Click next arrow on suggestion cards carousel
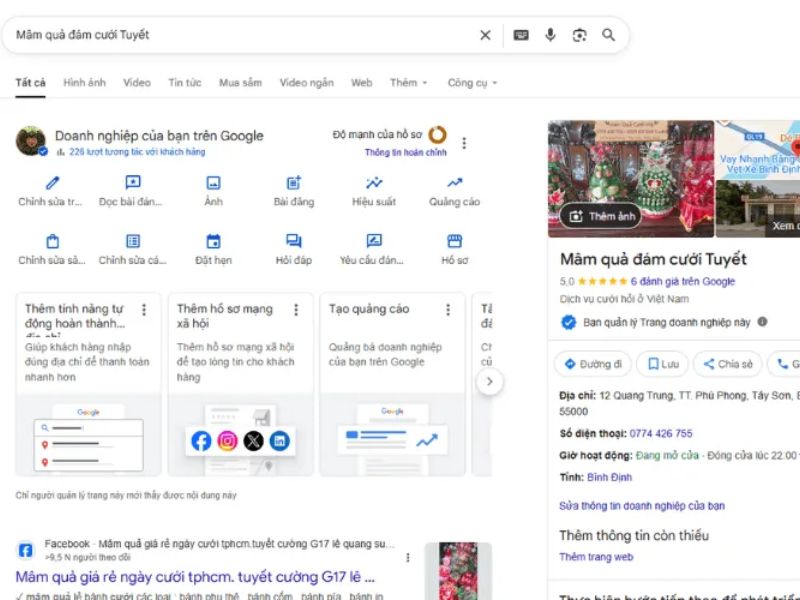Image resolution: width=800 pixels, height=600 pixels. click(x=490, y=382)
